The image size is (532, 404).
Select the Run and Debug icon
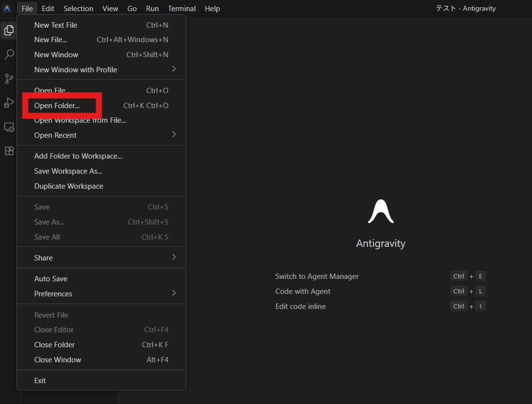(x=9, y=103)
